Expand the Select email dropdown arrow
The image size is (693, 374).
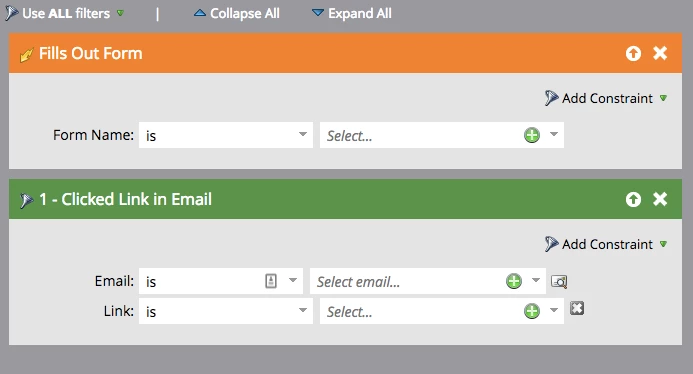point(536,280)
